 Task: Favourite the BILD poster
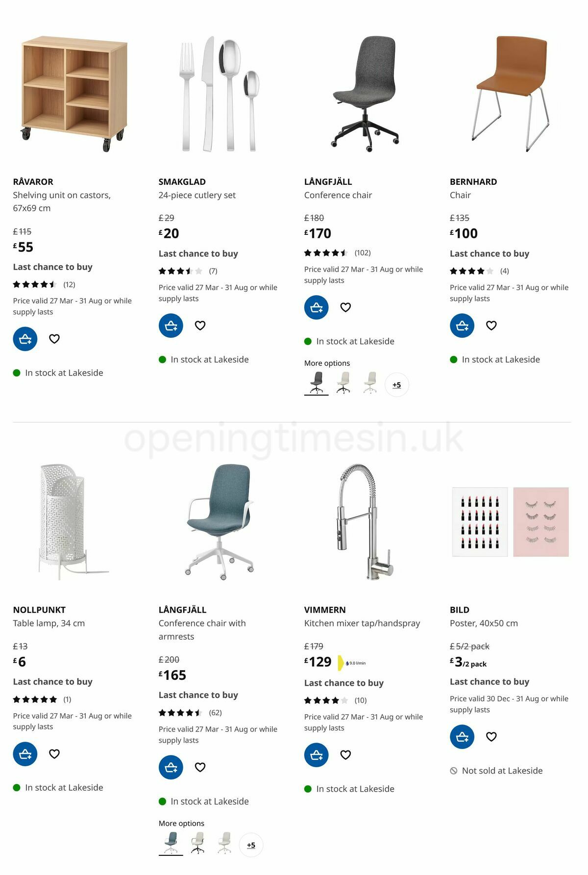[x=491, y=736]
